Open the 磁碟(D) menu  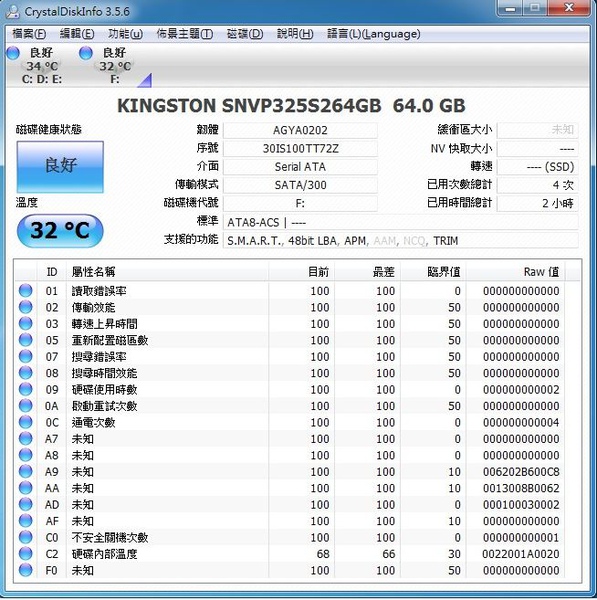pos(245,34)
